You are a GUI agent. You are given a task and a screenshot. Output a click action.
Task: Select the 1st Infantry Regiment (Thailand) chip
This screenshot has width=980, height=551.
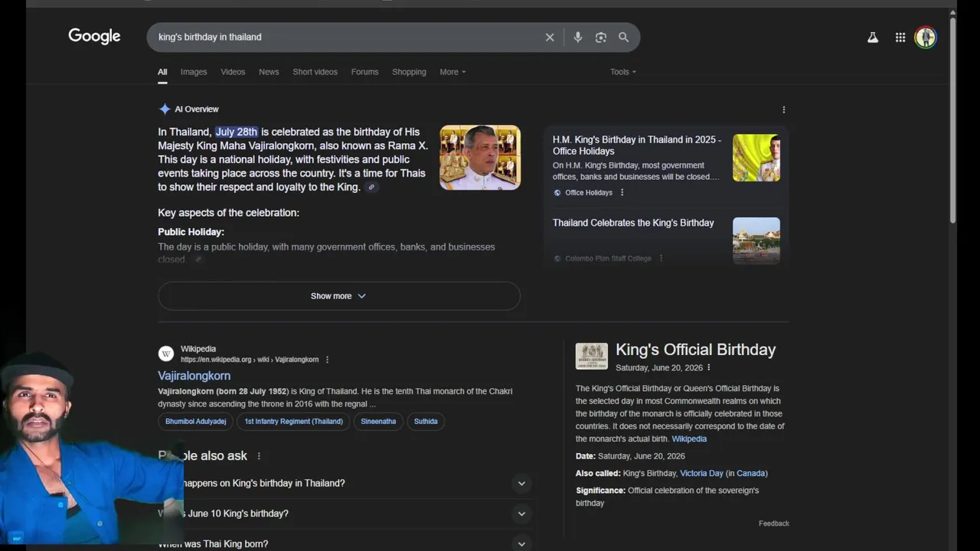(294, 422)
